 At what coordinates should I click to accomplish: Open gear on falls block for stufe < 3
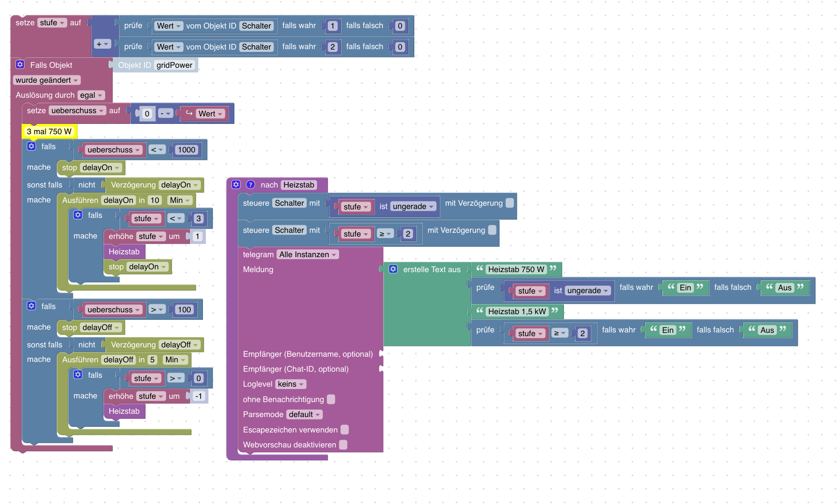[78, 215]
